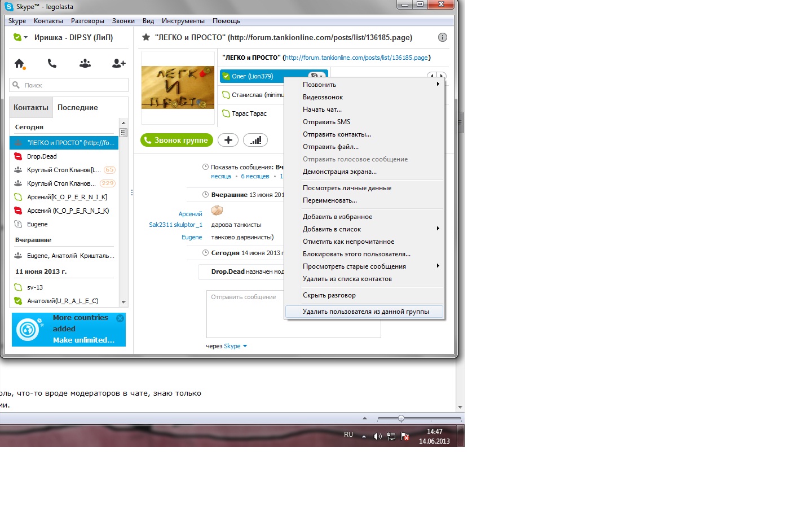Screen dimensions: 812x508
Task: Open the Контакты menu in the menu bar
Action: (x=48, y=21)
